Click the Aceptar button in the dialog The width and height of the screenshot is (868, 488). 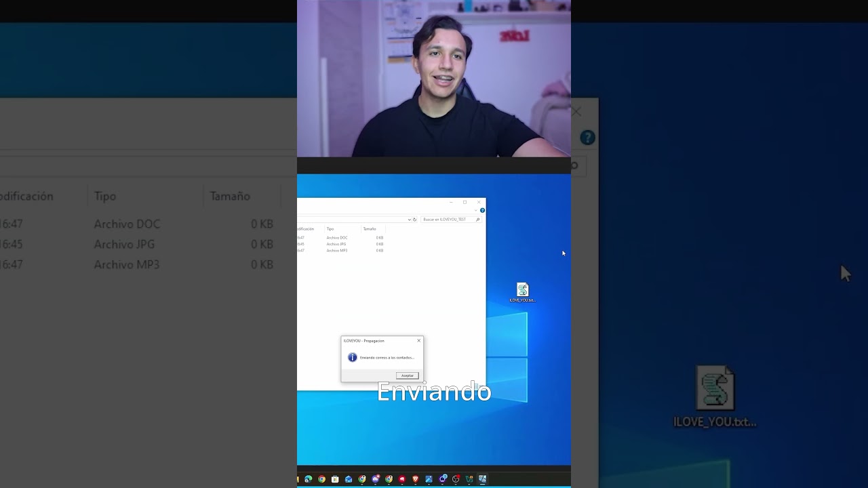point(407,375)
